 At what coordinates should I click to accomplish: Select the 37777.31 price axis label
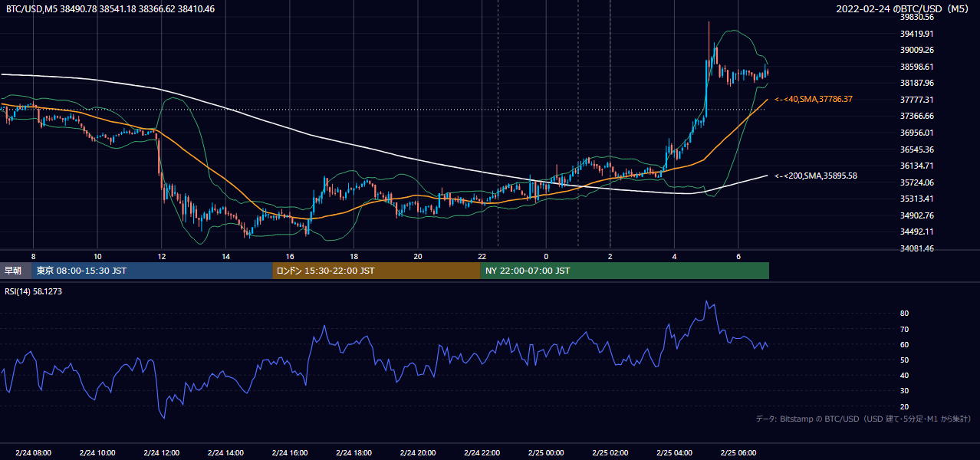point(916,100)
